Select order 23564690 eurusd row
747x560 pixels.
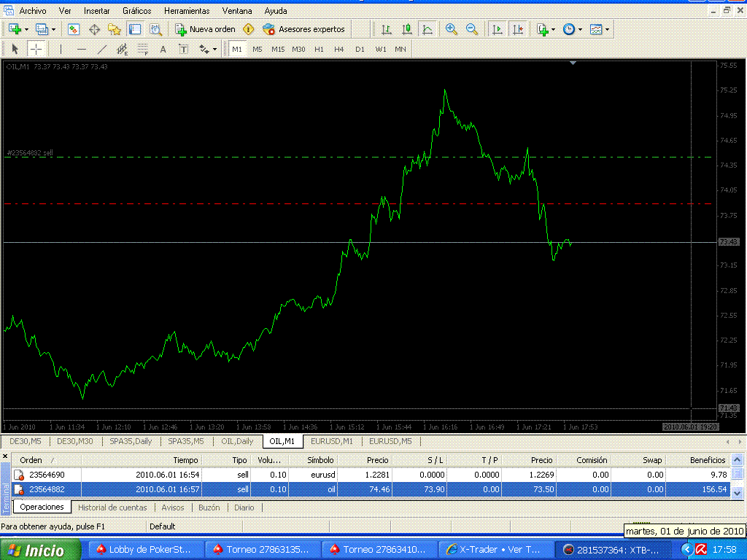coord(370,475)
